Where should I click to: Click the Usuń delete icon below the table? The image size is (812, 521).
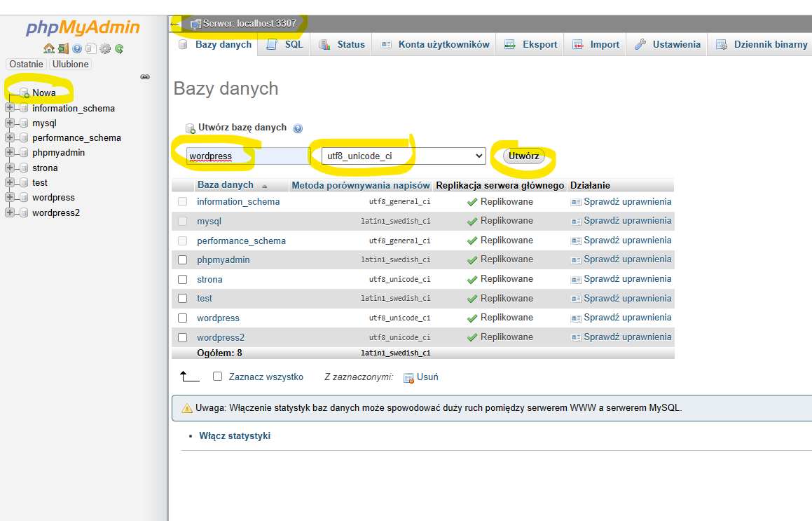(408, 377)
